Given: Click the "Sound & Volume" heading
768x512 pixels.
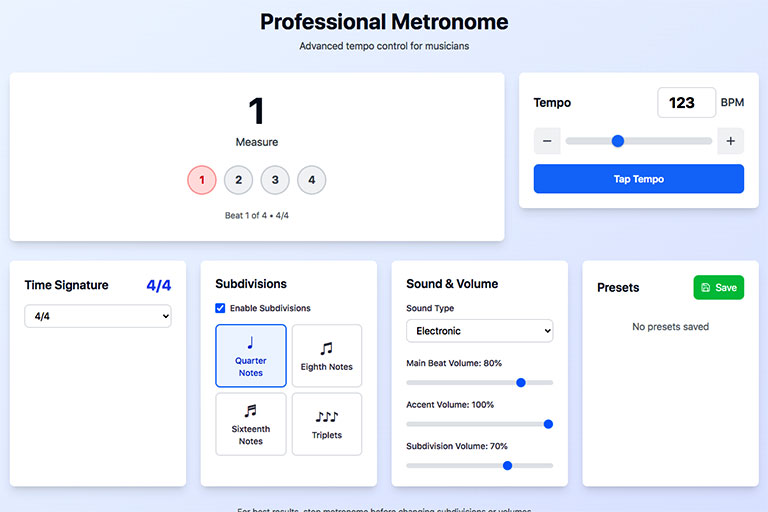Looking at the screenshot, I should [x=452, y=284].
